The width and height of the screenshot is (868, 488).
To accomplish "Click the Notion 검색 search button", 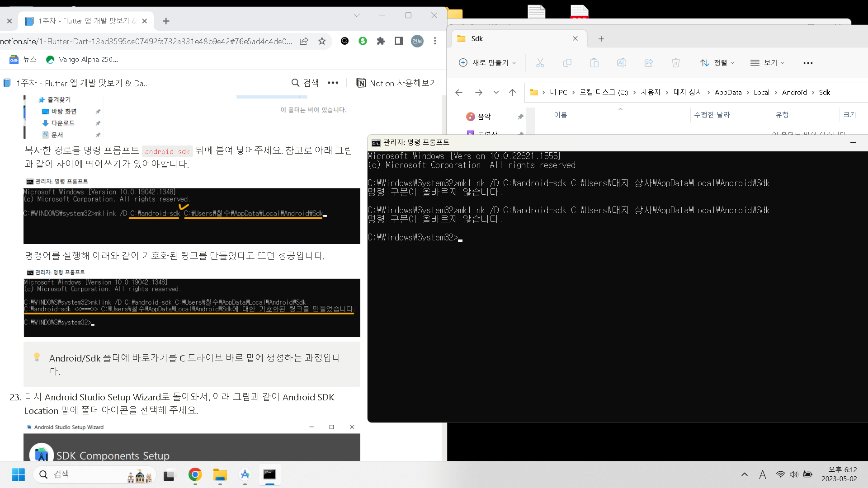I will [305, 83].
